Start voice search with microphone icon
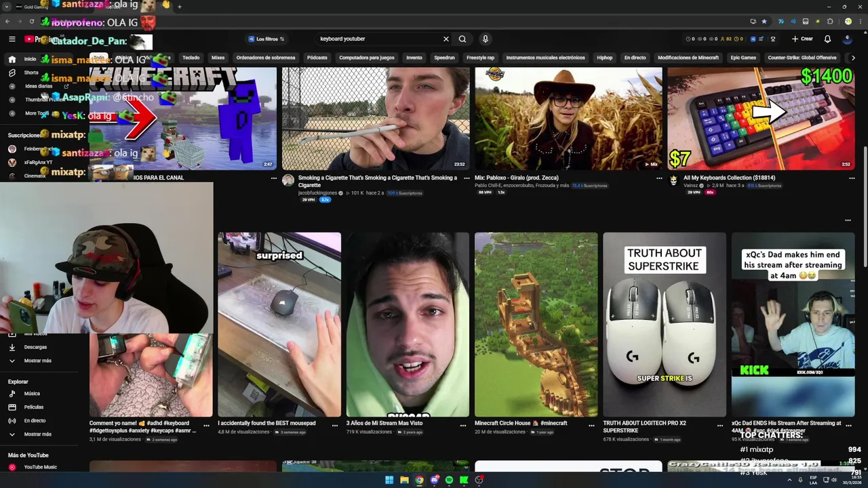 (x=485, y=39)
